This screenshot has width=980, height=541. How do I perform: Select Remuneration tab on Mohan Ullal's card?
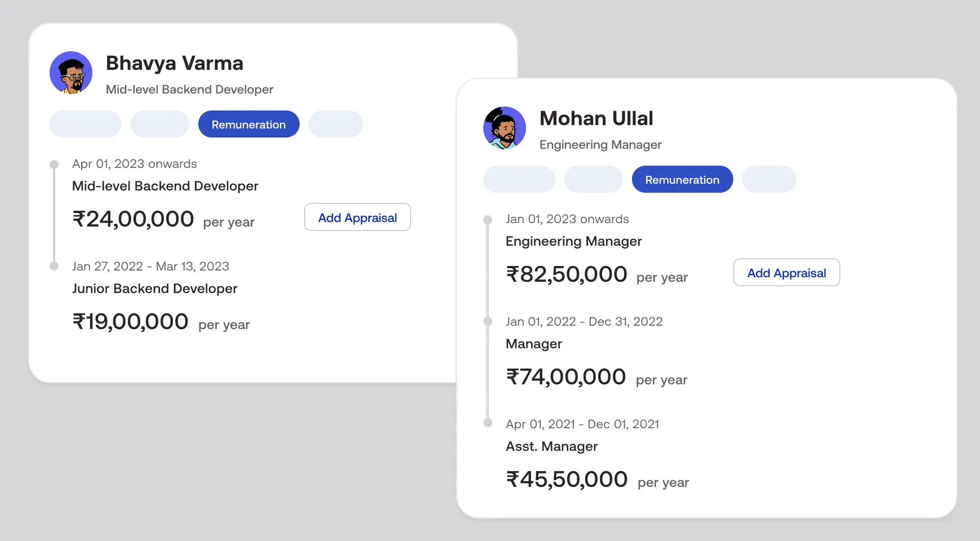click(x=682, y=180)
